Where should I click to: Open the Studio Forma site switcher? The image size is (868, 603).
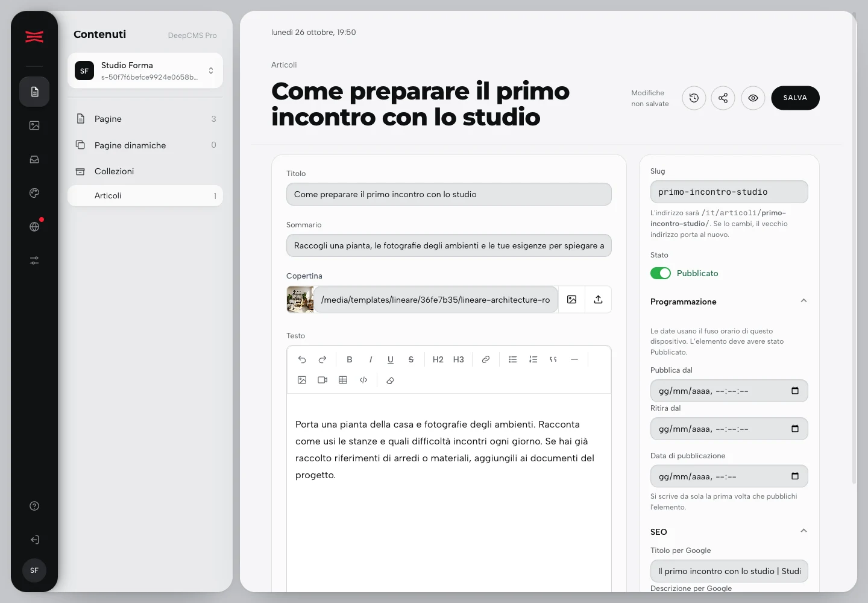[x=145, y=71]
